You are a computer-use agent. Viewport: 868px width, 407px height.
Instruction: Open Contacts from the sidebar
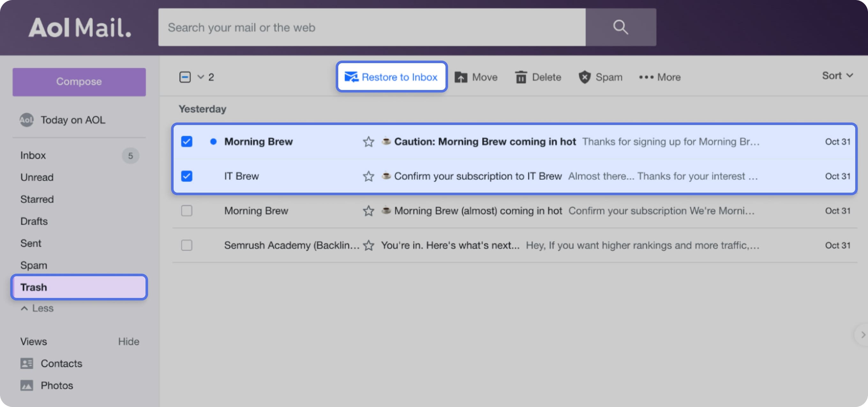(x=61, y=364)
